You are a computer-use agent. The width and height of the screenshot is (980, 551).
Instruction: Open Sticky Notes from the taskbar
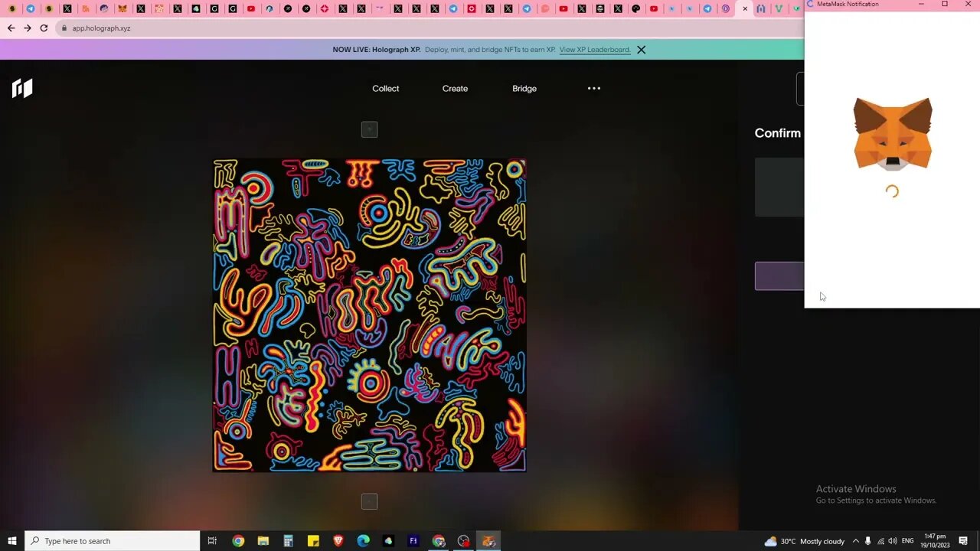[313, 541]
